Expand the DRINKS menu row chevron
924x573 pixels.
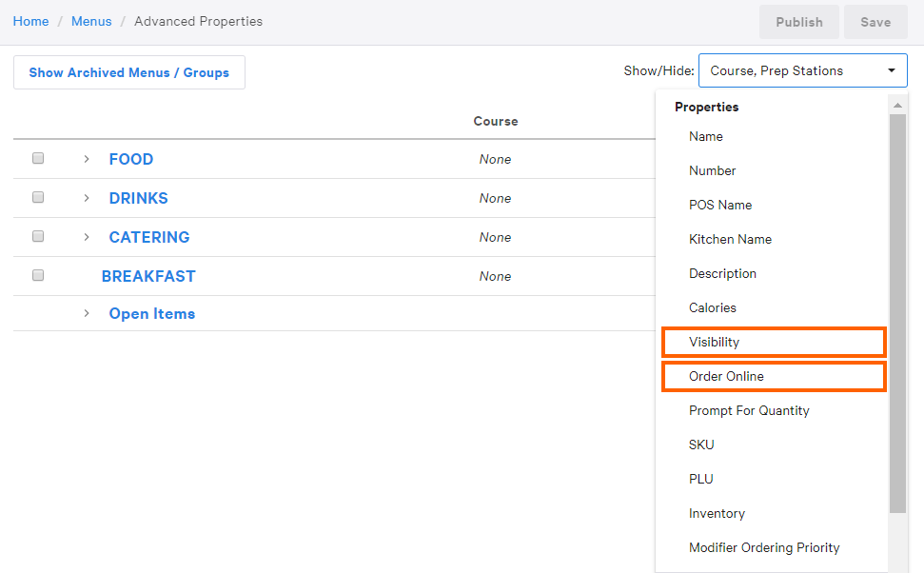pos(87,198)
